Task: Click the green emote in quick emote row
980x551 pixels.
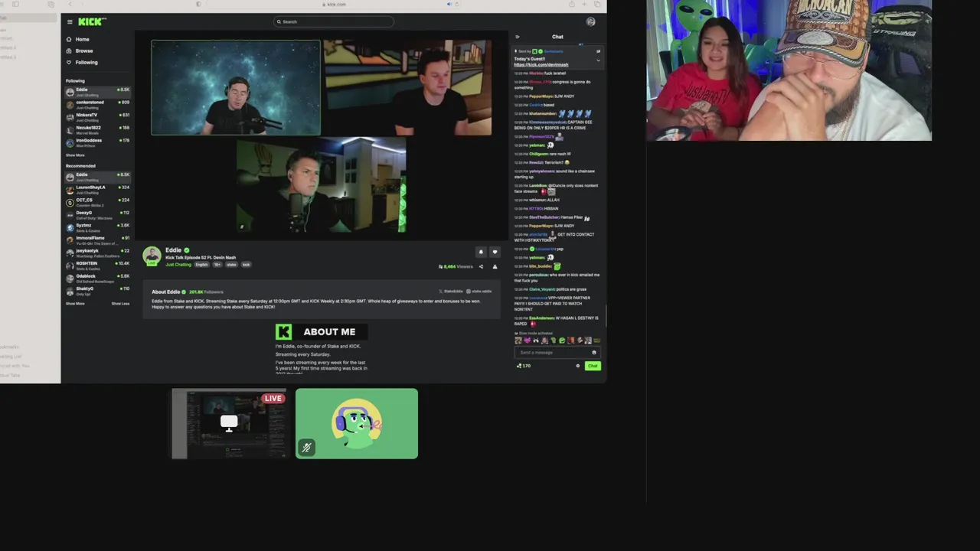Action: pyautogui.click(x=562, y=341)
